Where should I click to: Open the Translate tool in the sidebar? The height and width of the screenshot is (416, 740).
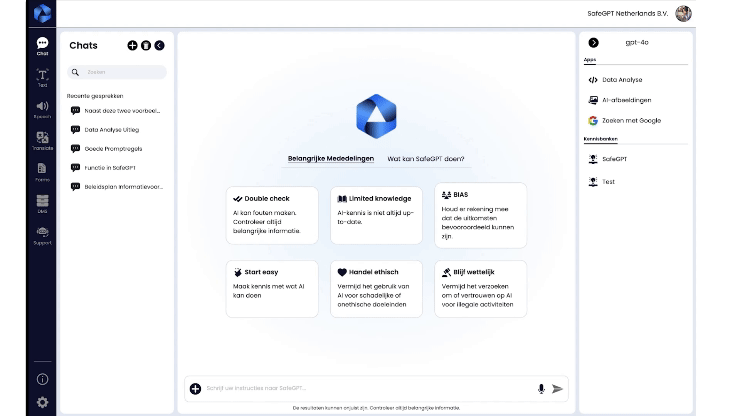(x=42, y=140)
